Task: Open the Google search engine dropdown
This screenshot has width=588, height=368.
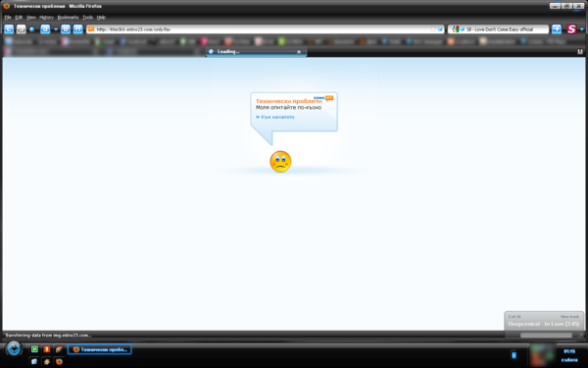Action: (457, 28)
